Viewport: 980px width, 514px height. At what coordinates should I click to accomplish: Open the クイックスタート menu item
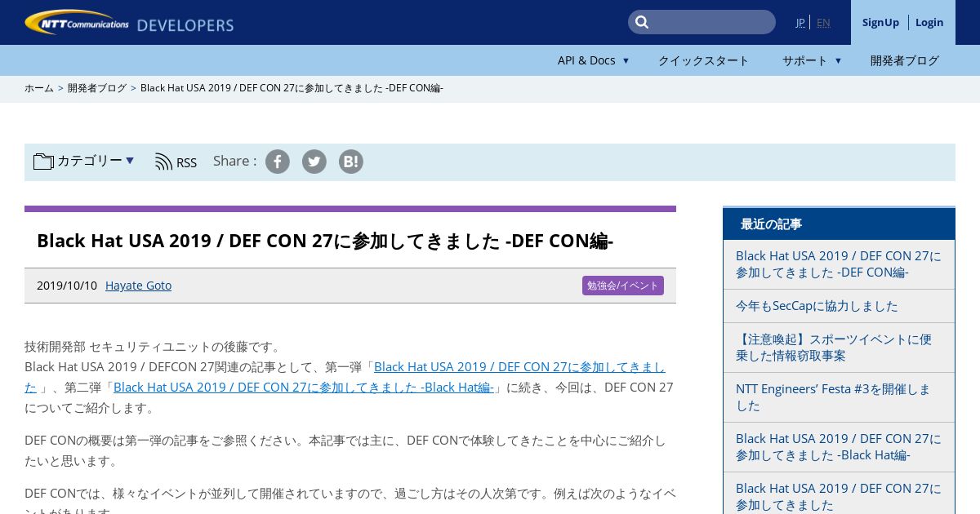coord(703,60)
